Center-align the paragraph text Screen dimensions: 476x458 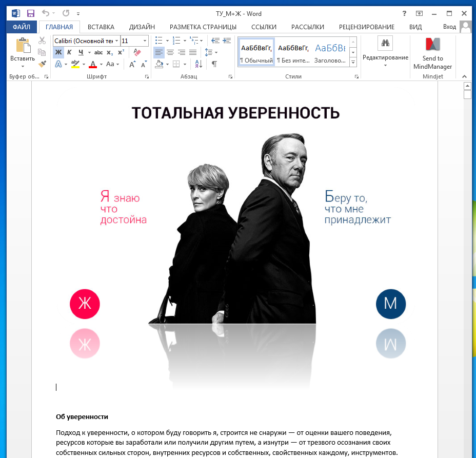[170, 52]
